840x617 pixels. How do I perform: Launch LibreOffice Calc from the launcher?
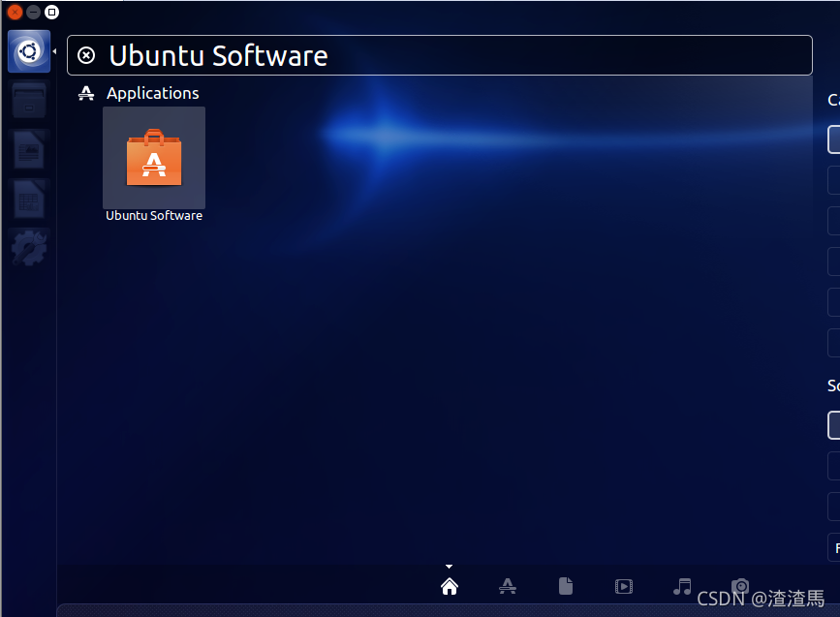(29, 200)
